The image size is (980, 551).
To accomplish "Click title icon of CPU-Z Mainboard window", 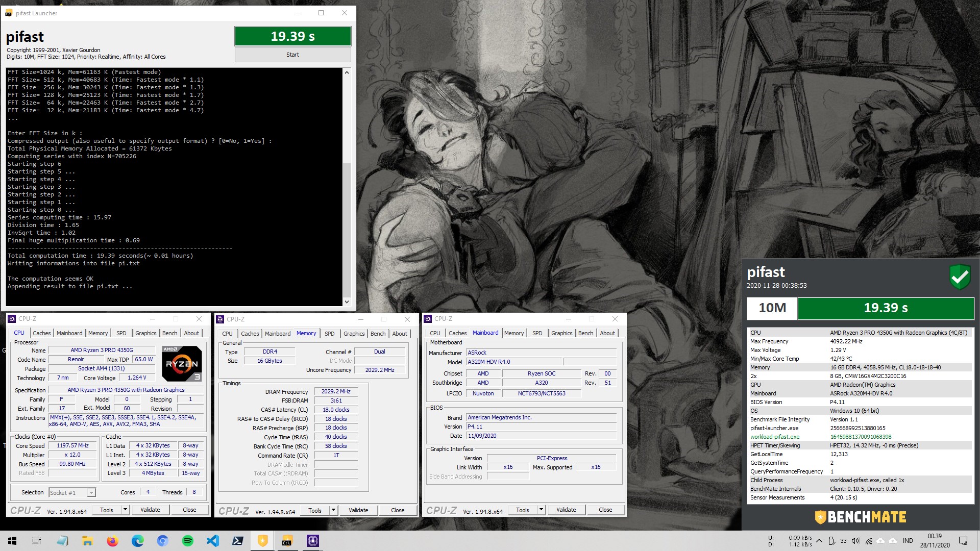I will (x=428, y=319).
